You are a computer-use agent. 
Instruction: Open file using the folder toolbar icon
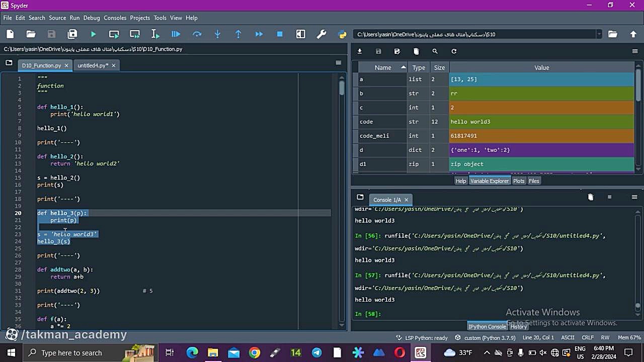(31, 34)
